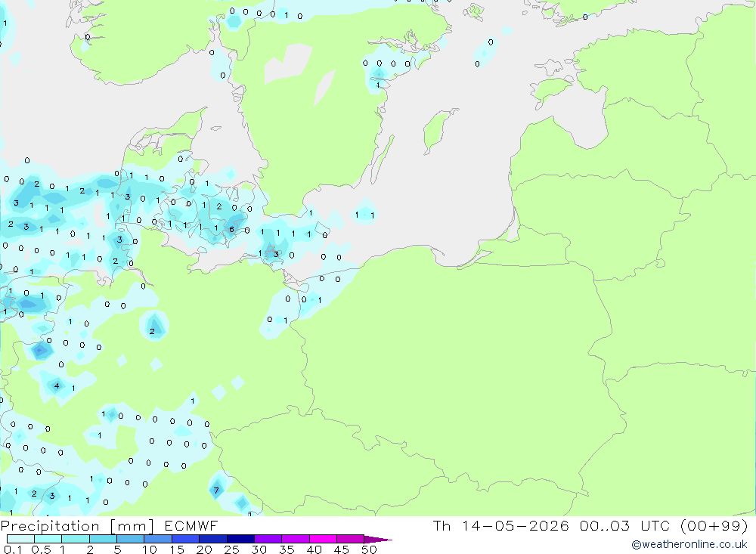The image size is (756, 554).
Task: Click the legend scale label '50'
Action: click(x=370, y=549)
